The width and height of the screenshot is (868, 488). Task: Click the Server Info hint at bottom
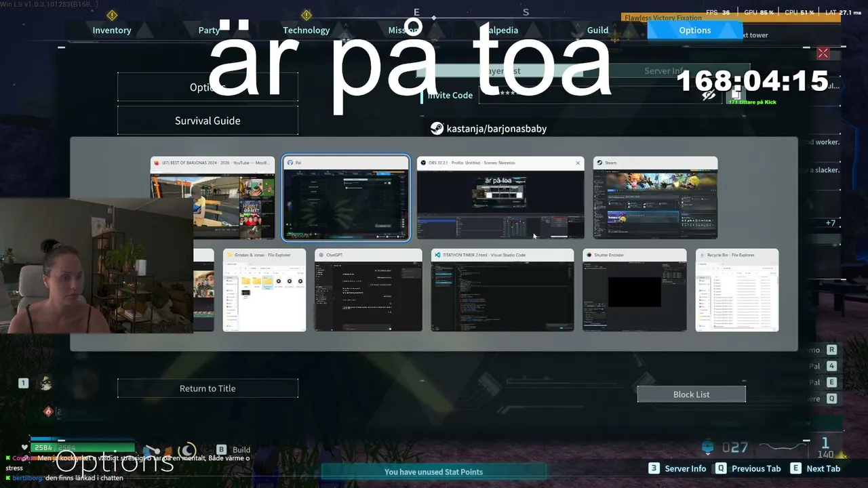point(678,468)
